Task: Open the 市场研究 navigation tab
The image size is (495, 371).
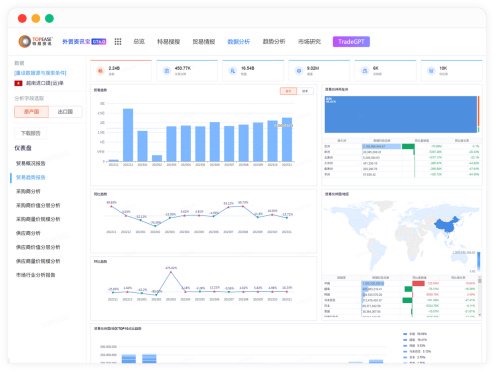Action: coord(309,42)
